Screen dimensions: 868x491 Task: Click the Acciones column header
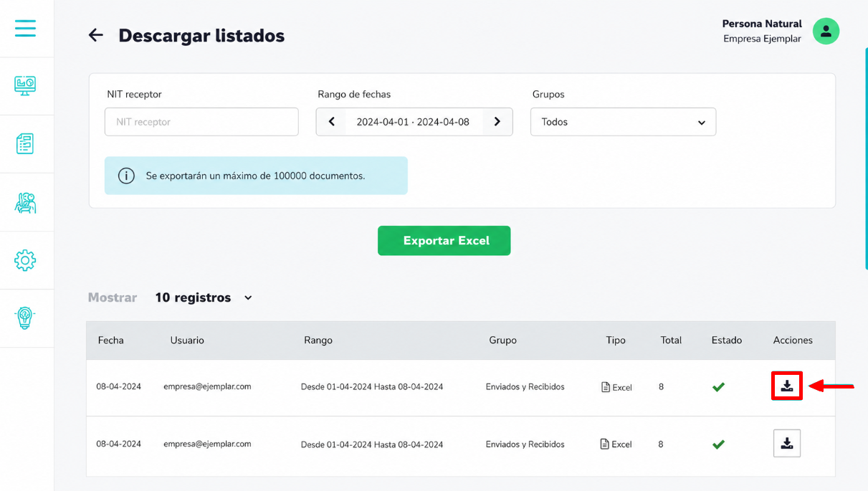(793, 340)
